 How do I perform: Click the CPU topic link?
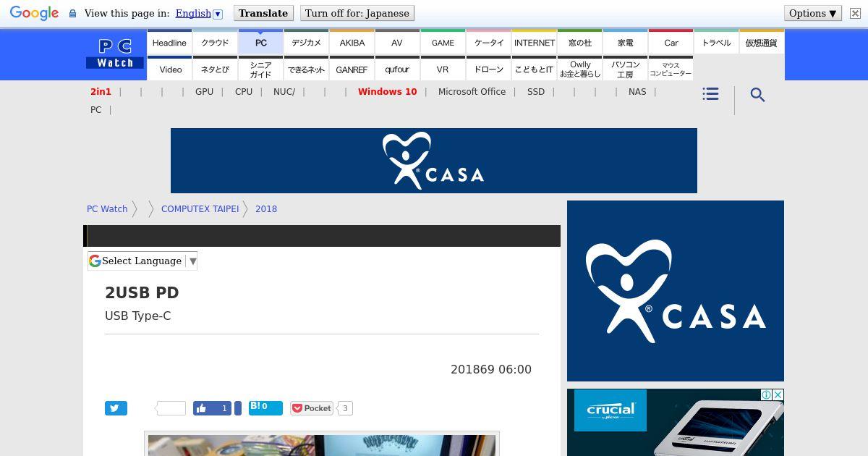coord(244,92)
